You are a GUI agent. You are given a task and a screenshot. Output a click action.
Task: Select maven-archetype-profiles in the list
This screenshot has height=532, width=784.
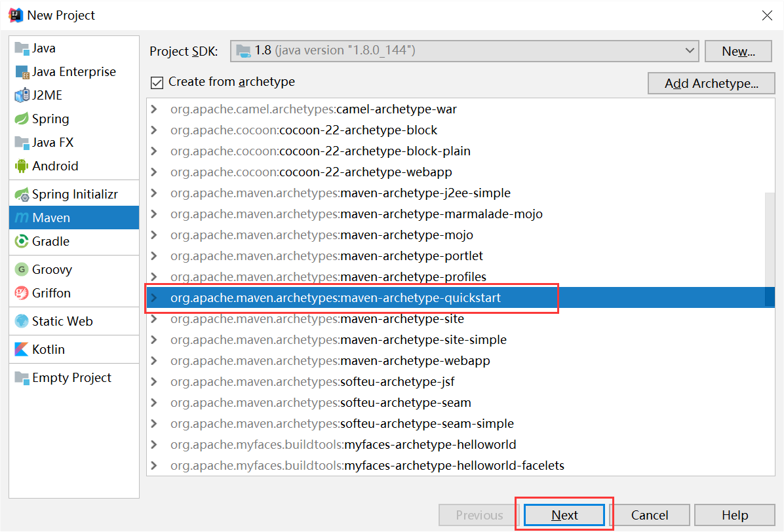(x=460, y=276)
